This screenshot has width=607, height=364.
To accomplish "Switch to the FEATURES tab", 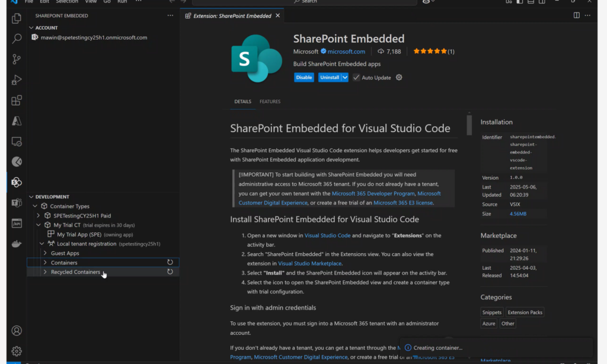I will (x=270, y=101).
